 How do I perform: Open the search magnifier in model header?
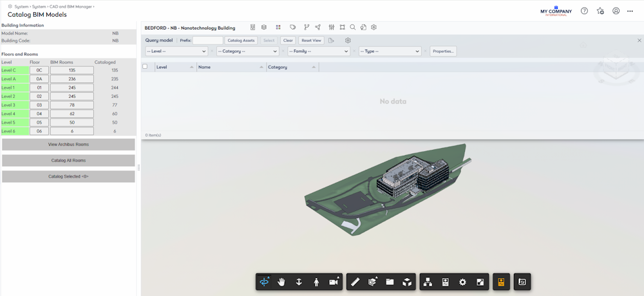[x=352, y=28]
